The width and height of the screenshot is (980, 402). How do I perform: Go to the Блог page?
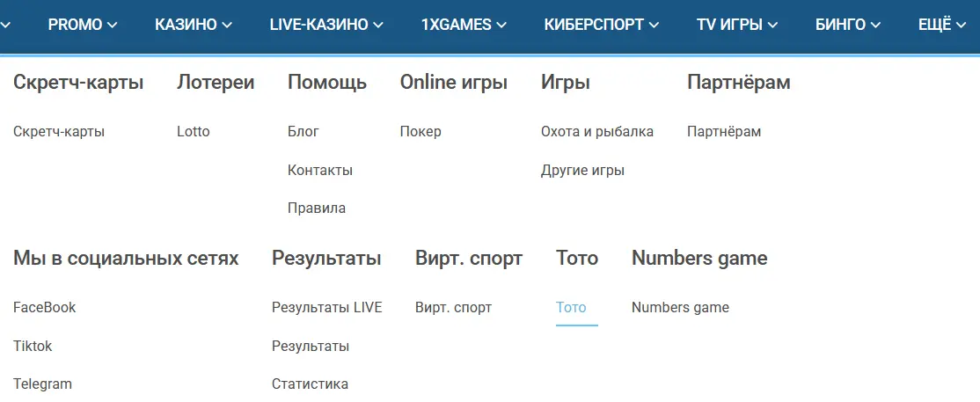click(x=304, y=132)
